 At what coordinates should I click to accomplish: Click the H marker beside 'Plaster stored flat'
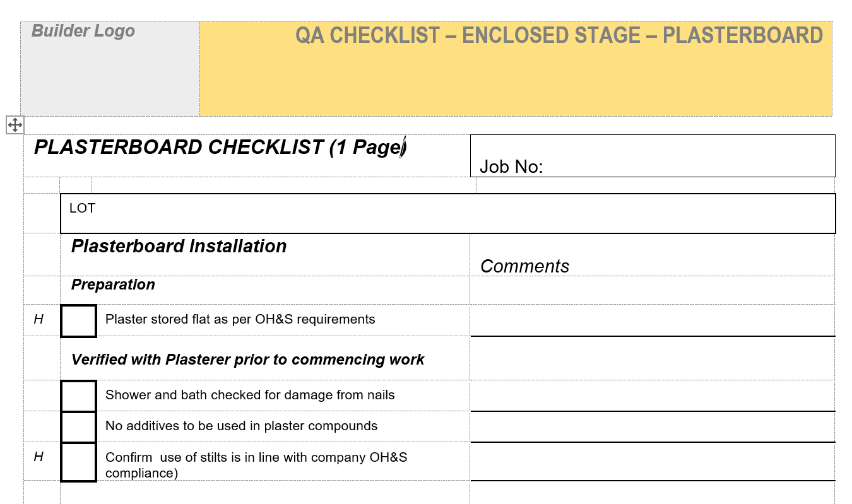[38, 320]
